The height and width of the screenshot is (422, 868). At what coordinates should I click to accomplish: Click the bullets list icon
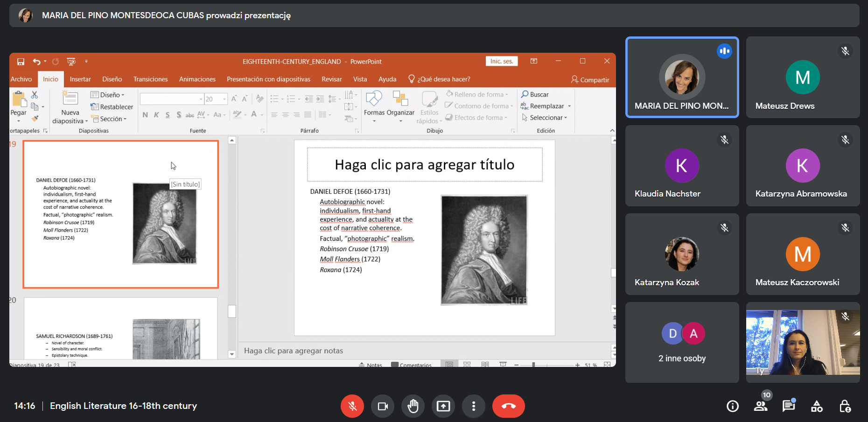(274, 99)
